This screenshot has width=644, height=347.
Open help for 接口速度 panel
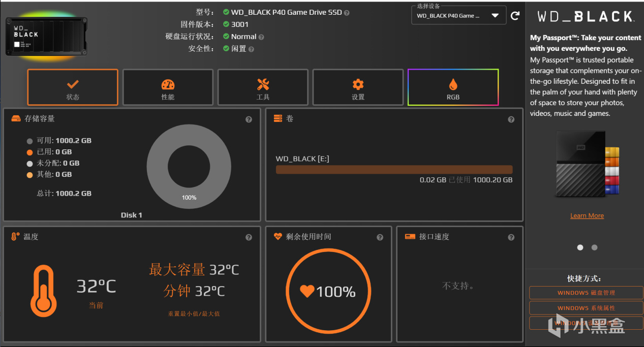[x=511, y=237]
